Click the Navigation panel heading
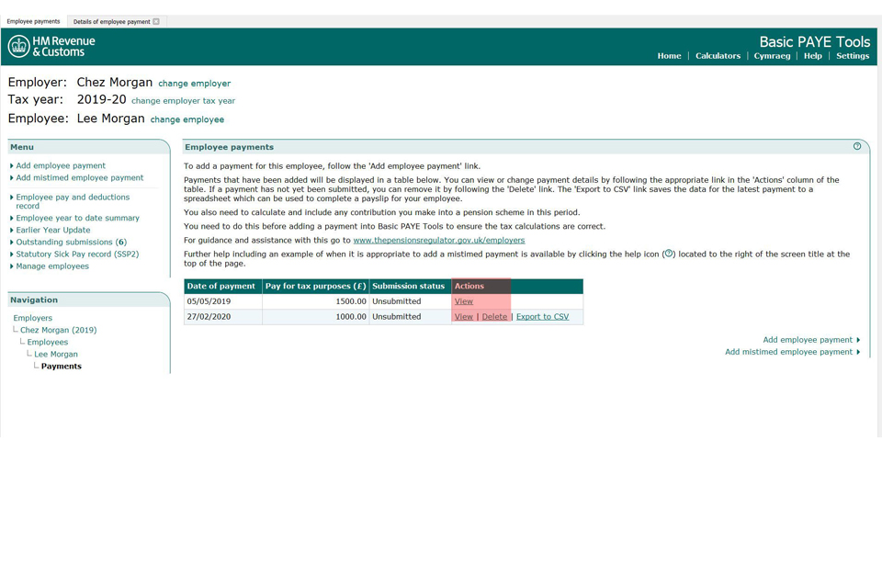The width and height of the screenshot is (882, 588). (34, 300)
